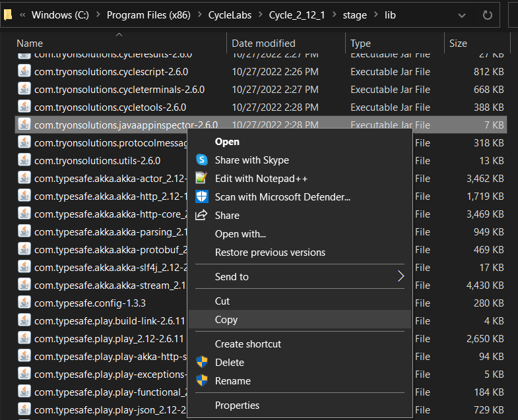Expand chevron after Windows (C:) breadcrumb
The image size is (518, 420).
[x=98, y=15]
